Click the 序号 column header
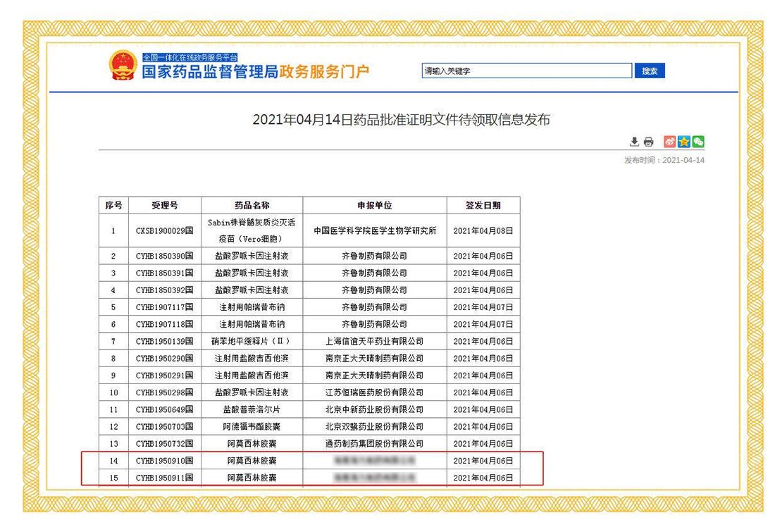This screenshot has width=775, height=532. coord(113,205)
